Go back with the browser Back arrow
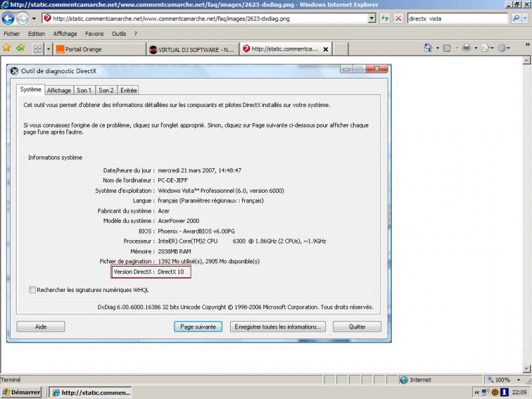The image size is (532, 399). click(x=8, y=19)
